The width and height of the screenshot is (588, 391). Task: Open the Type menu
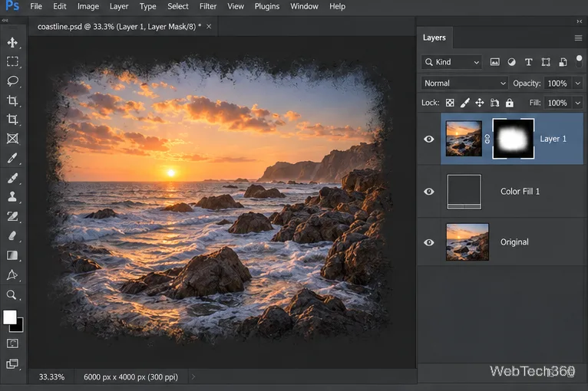tap(147, 6)
